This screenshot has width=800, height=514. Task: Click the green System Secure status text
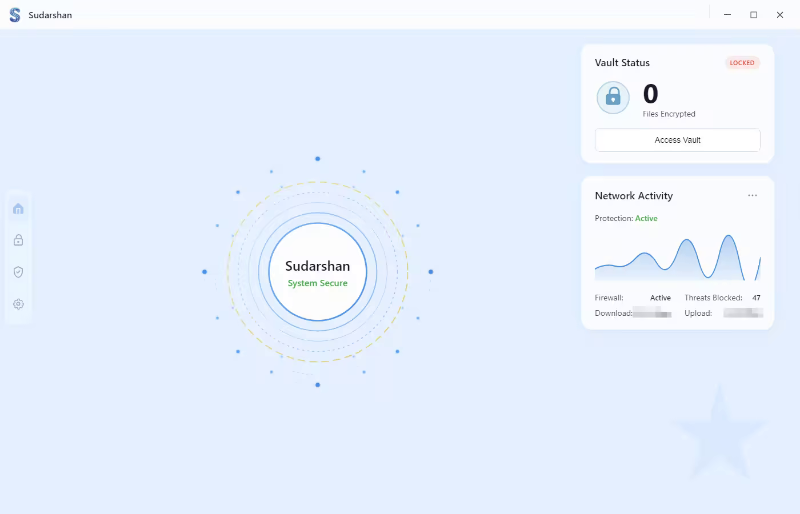[x=317, y=284]
